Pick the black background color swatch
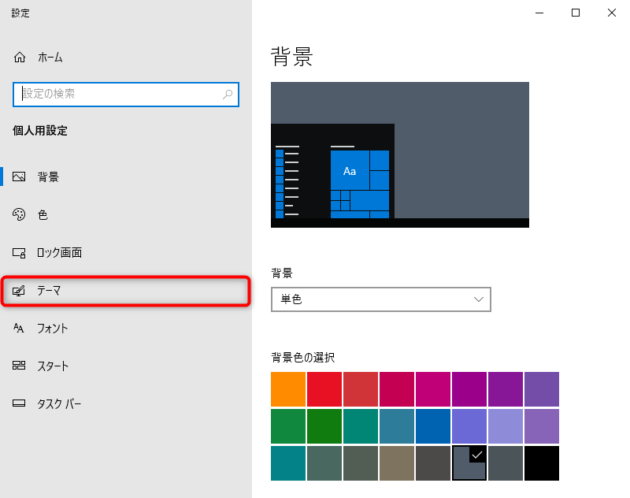The image size is (630, 498). [x=542, y=463]
